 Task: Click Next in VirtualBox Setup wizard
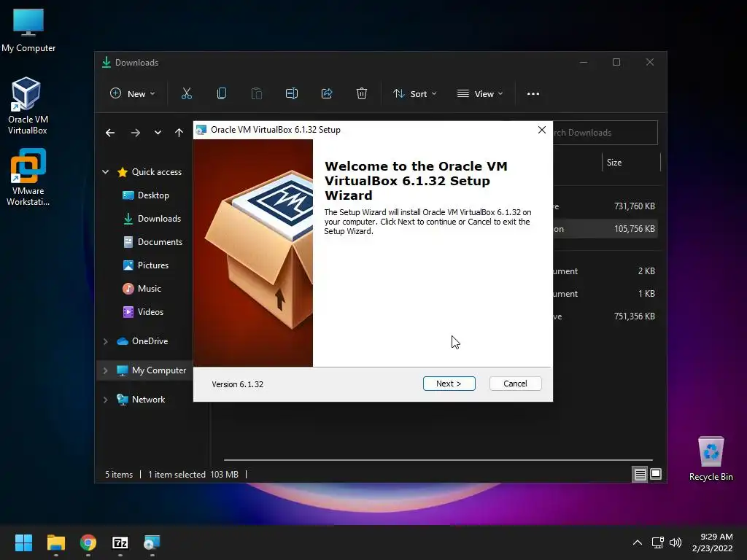pyautogui.click(x=449, y=384)
